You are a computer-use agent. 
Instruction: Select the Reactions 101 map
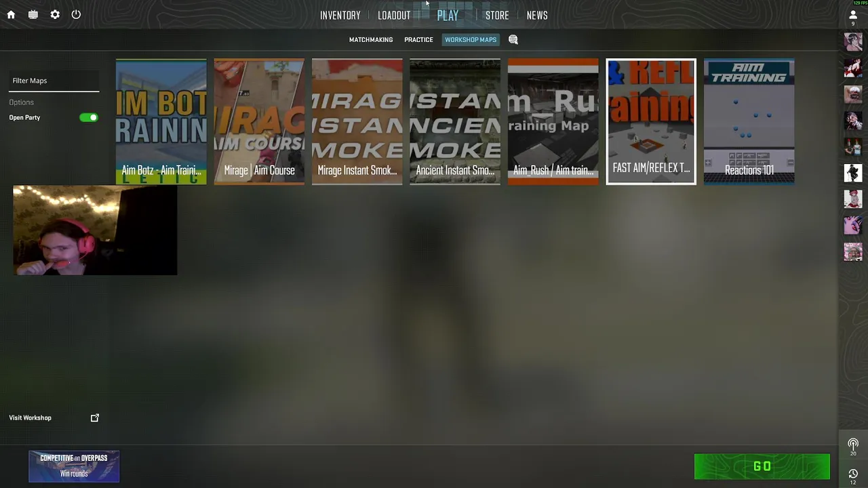(x=749, y=121)
